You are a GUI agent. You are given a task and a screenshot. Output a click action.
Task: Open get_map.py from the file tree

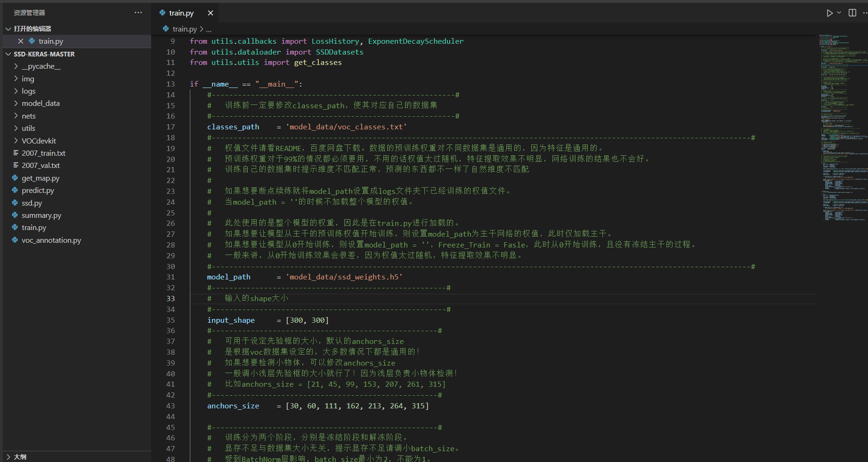coord(41,178)
